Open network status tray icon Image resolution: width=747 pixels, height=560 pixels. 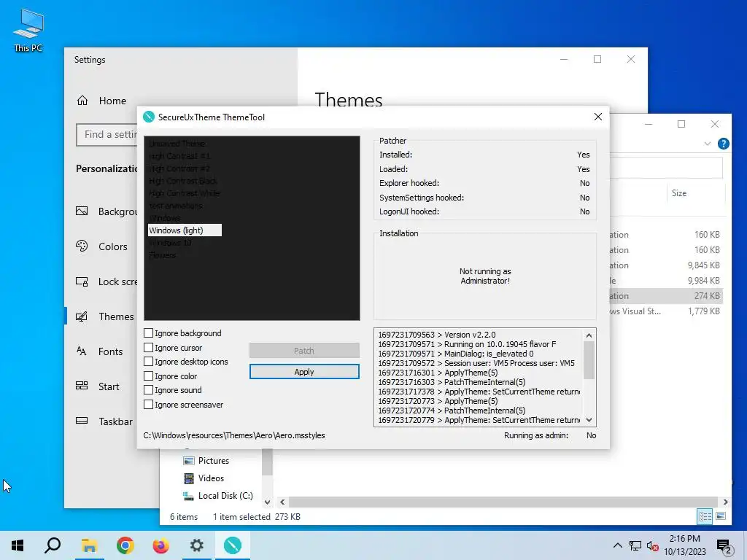[x=635, y=545]
